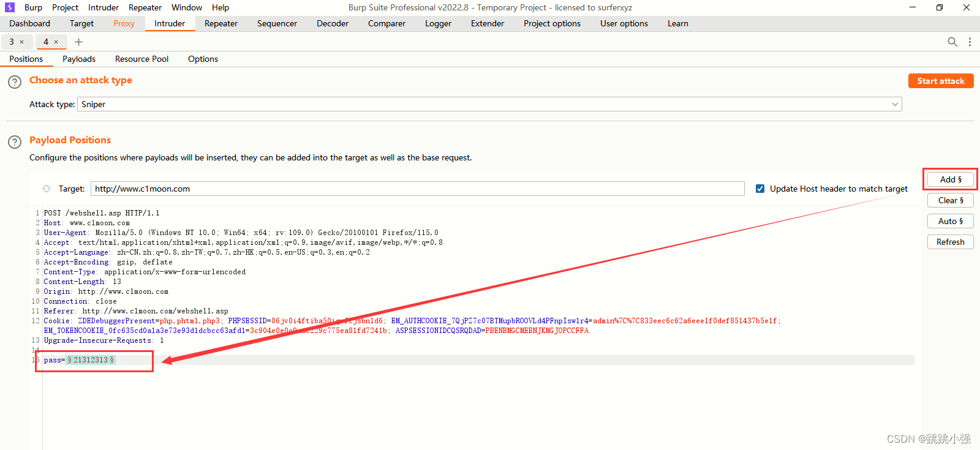This screenshot has height=450, width=980.
Task: Click the Origin header line
Action: pyautogui.click(x=106, y=291)
